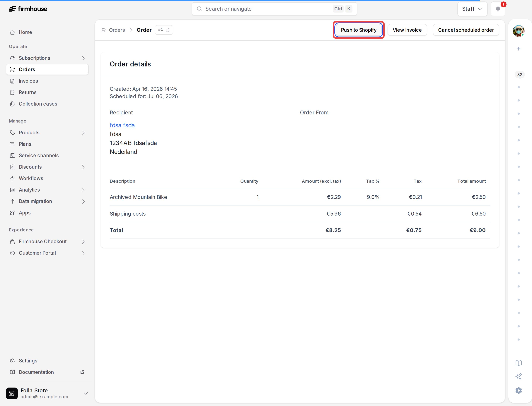Open Returns in sidebar
532x406 pixels.
(47, 92)
